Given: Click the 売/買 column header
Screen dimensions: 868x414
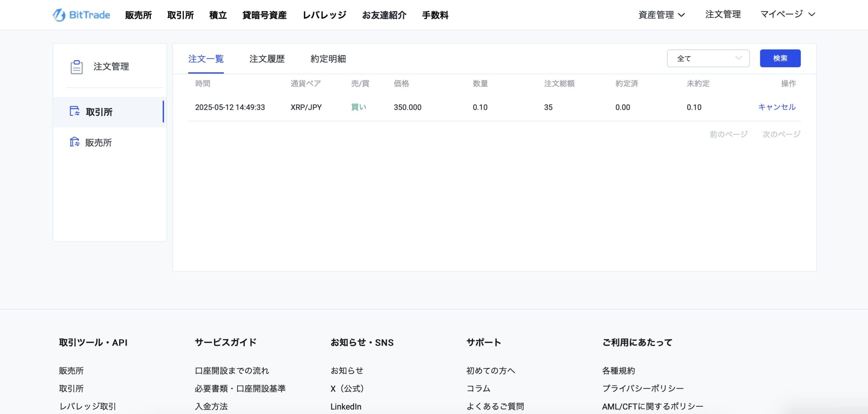Looking at the screenshot, I should pyautogui.click(x=360, y=84).
